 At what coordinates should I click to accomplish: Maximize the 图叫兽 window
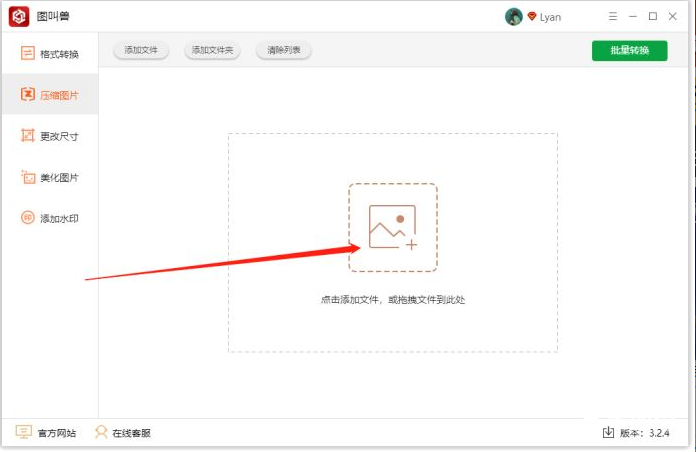pyautogui.click(x=652, y=16)
